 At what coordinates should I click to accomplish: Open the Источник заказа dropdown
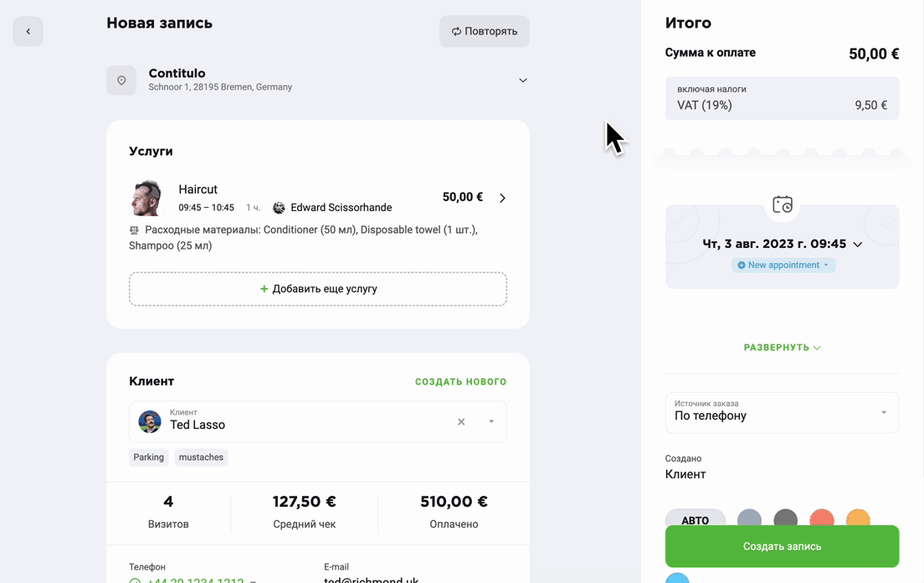coord(782,413)
